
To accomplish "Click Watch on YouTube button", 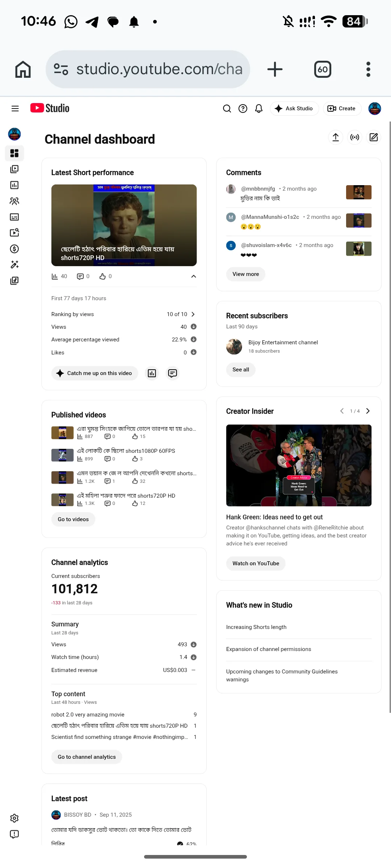I will pyautogui.click(x=256, y=563).
